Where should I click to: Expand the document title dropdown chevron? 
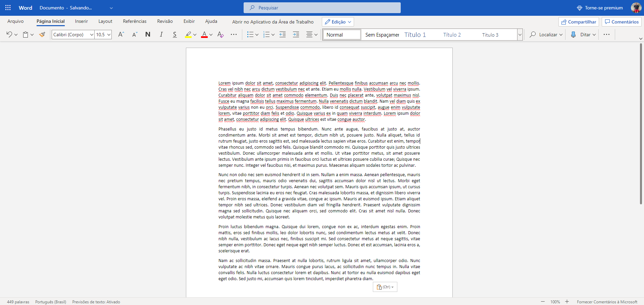(x=111, y=8)
